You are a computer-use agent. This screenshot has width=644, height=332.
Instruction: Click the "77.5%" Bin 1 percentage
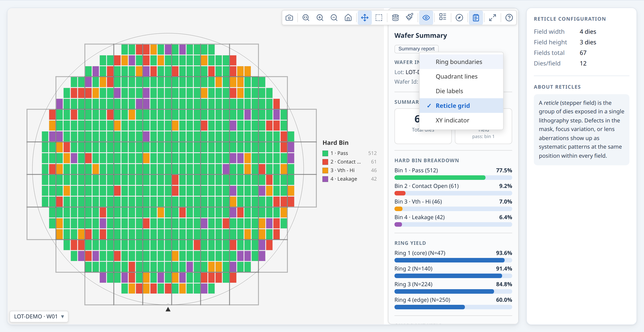click(504, 170)
